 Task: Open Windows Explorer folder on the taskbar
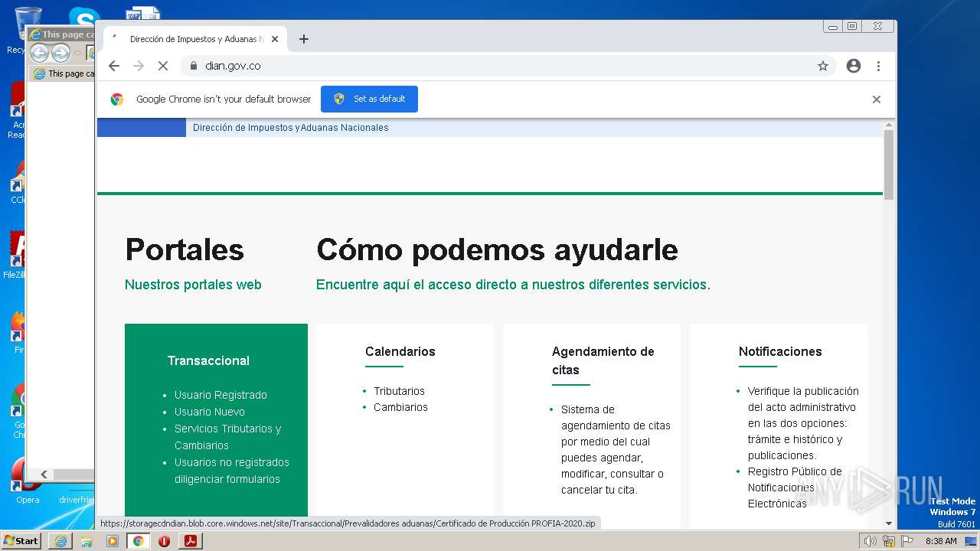click(x=87, y=541)
